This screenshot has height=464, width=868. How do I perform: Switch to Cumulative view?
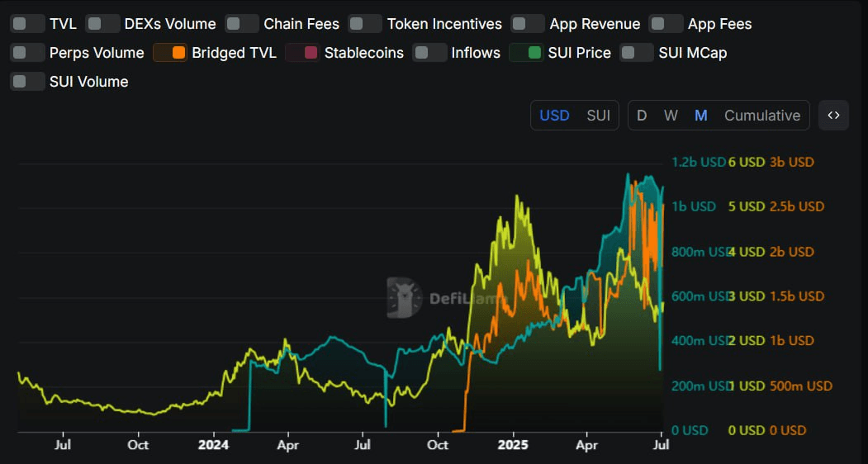click(762, 115)
